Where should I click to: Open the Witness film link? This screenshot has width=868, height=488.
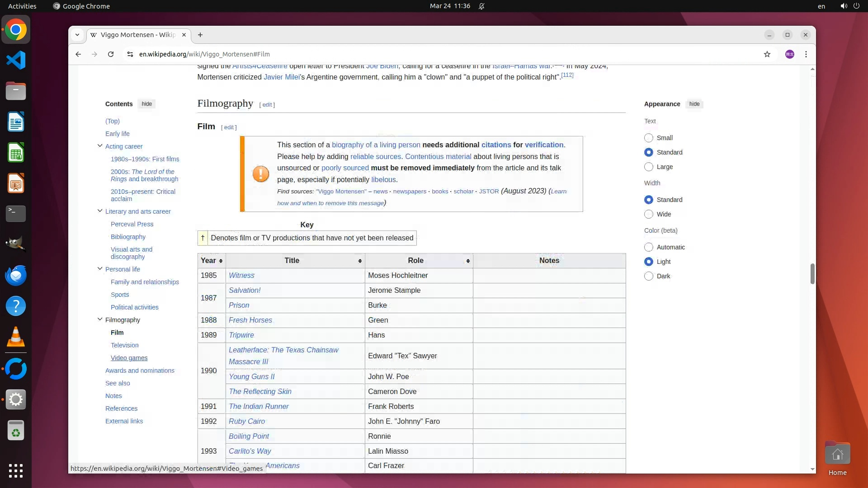coord(241,276)
